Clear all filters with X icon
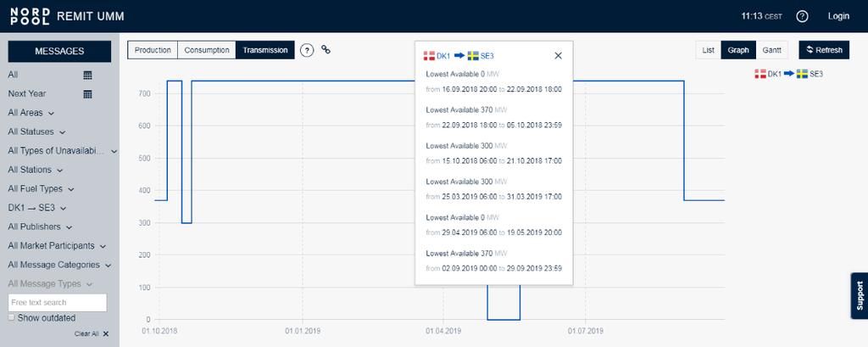Image resolution: width=868 pixels, height=347 pixels. 106,333
